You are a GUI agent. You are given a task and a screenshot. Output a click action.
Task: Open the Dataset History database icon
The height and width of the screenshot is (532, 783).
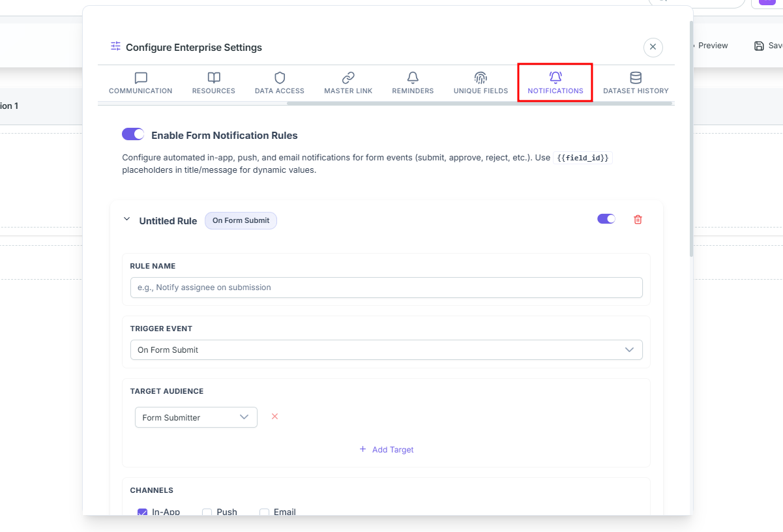tap(636, 78)
